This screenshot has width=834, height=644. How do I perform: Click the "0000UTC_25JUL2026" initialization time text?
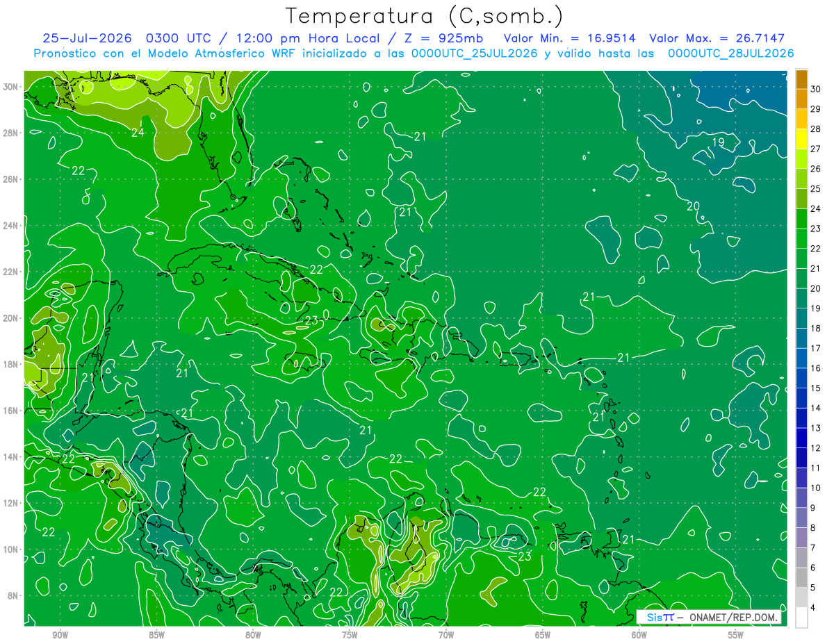475,53
